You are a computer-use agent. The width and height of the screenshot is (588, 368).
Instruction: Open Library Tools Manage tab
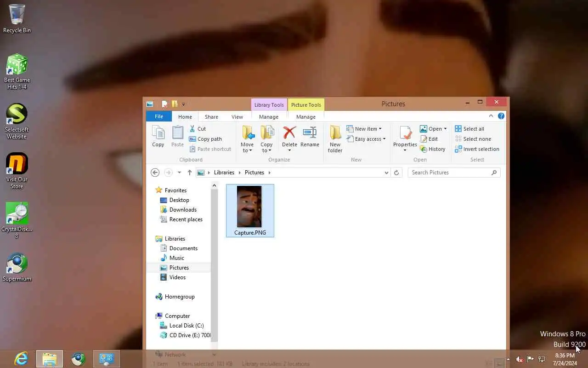coord(269,117)
